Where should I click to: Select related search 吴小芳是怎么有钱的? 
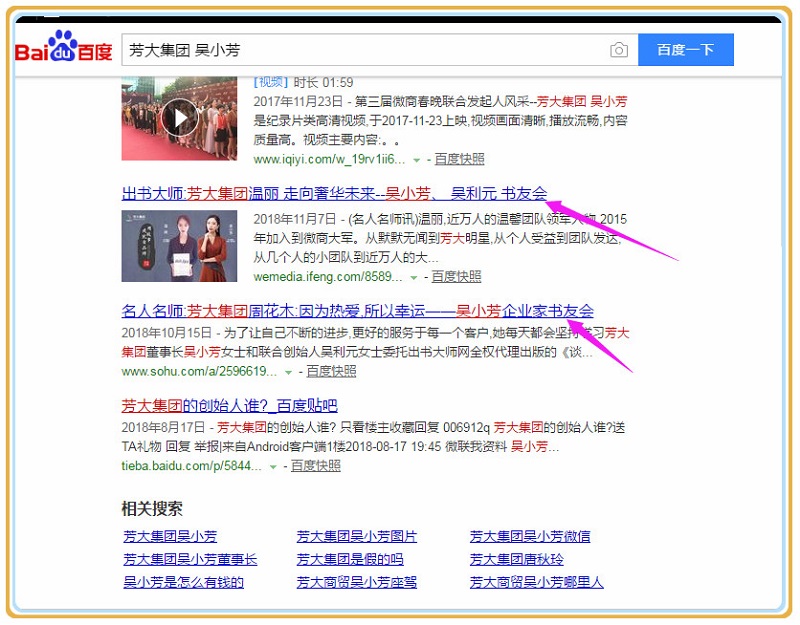(183, 582)
